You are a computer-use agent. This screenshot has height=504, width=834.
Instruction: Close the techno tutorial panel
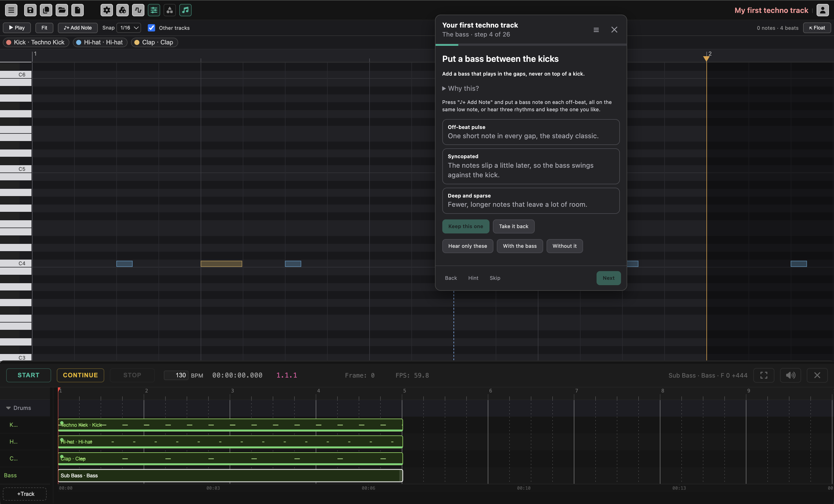(x=614, y=30)
